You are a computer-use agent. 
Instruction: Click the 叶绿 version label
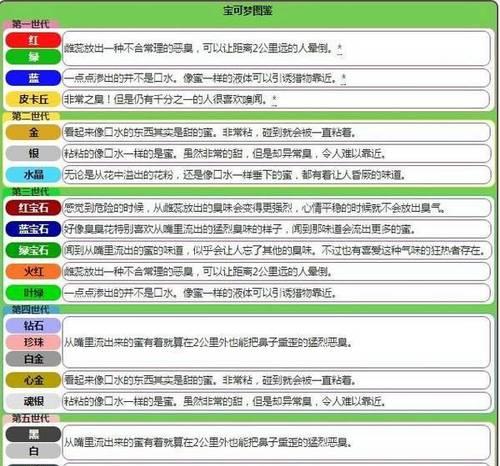point(33,293)
